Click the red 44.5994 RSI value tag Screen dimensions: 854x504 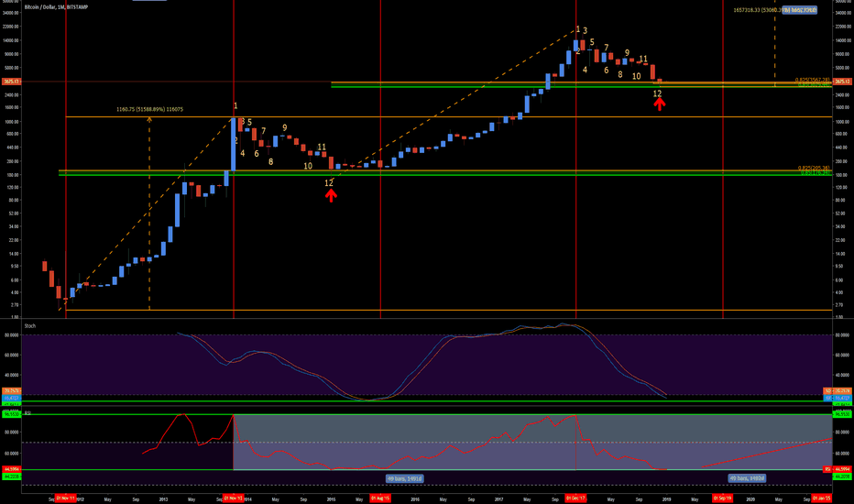tap(11, 469)
